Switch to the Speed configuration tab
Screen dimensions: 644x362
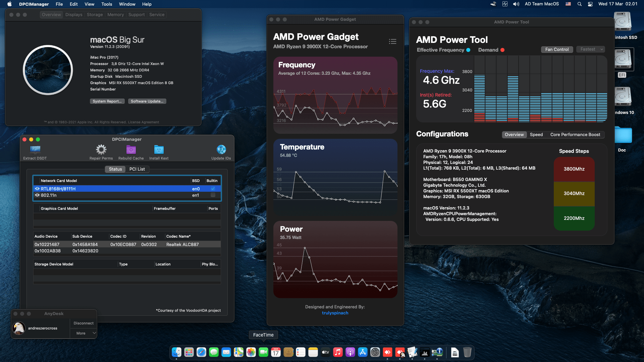click(536, 134)
